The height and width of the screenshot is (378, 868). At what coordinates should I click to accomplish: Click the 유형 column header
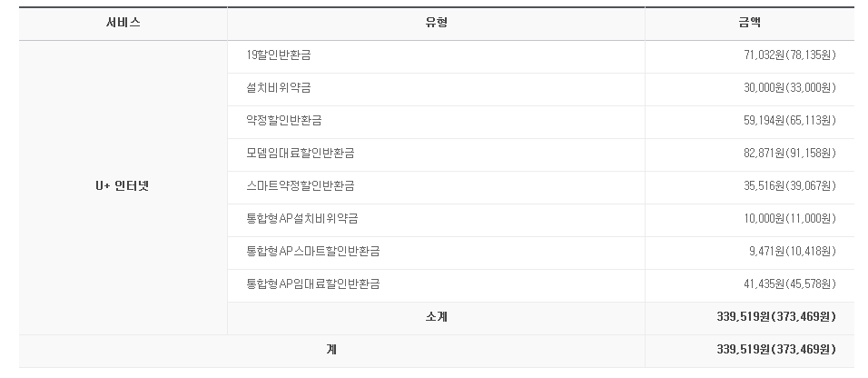pos(436,23)
